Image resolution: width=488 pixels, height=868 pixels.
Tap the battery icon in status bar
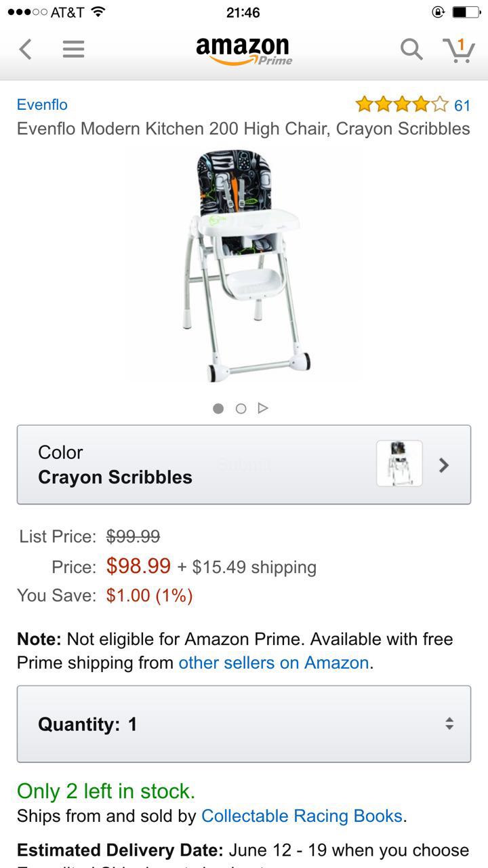(x=466, y=12)
